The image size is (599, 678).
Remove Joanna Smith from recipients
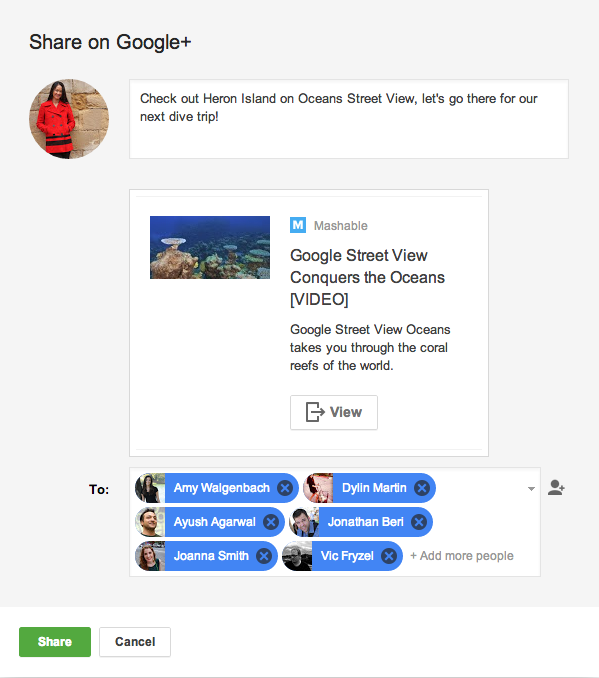[264, 556]
